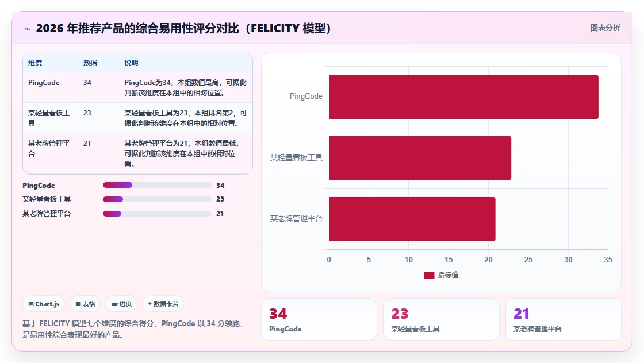This screenshot has width=644, height=363.
Task: Click the 某轻量看板工具 progress bar
Action: pyautogui.click(x=157, y=199)
